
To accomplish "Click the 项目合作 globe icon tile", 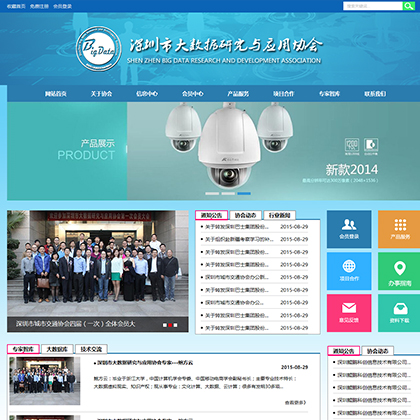I will coord(349,271).
